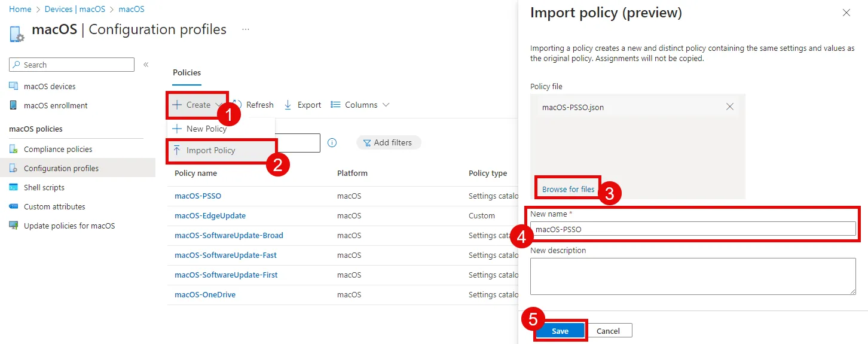Sort by the Platform column header
This screenshot has height=344, width=868.
pyautogui.click(x=352, y=173)
